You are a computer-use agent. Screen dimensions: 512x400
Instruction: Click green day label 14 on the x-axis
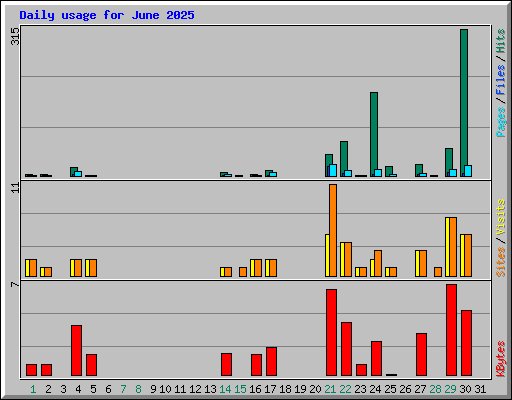tap(225, 389)
